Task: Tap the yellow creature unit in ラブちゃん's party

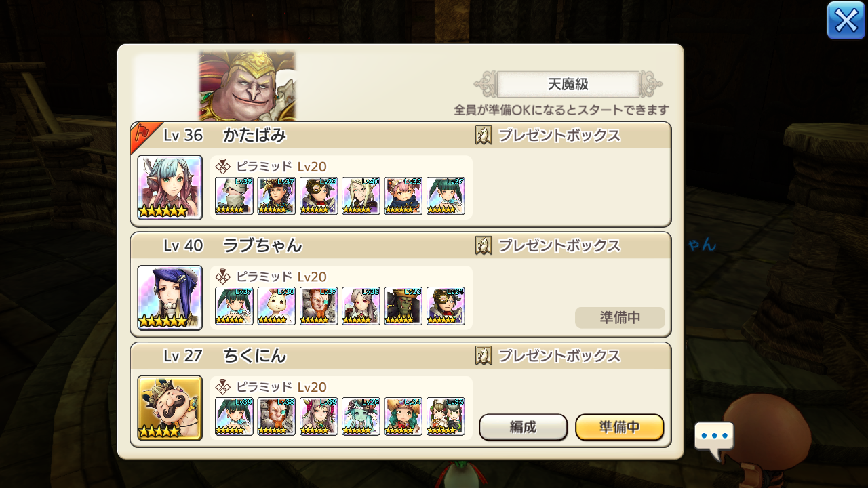Action: pos(276,306)
